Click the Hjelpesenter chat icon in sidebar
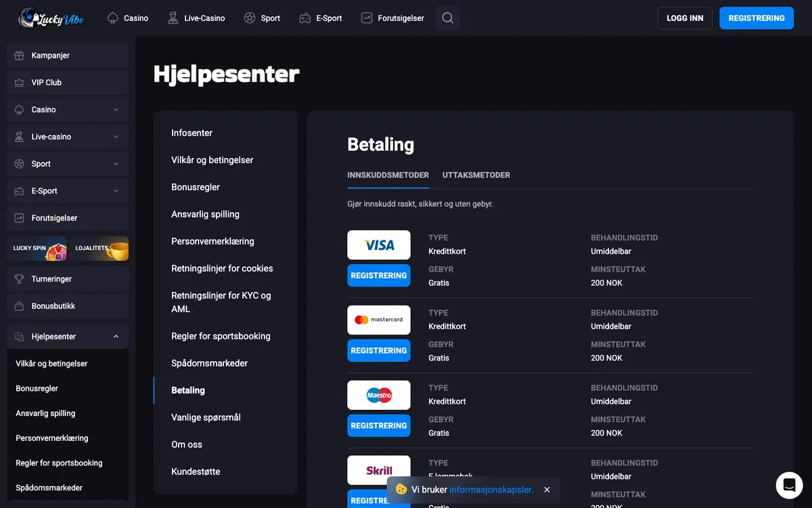This screenshot has width=812, height=508. coord(19,337)
